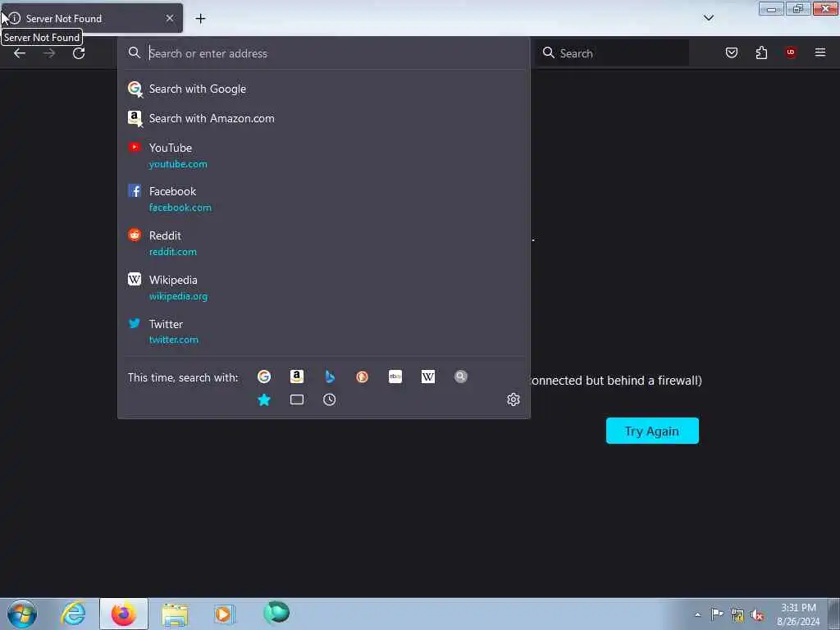This screenshot has height=630, width=840.
Task: Close the Server Not Found tab
Action: (x=170, y=18)
